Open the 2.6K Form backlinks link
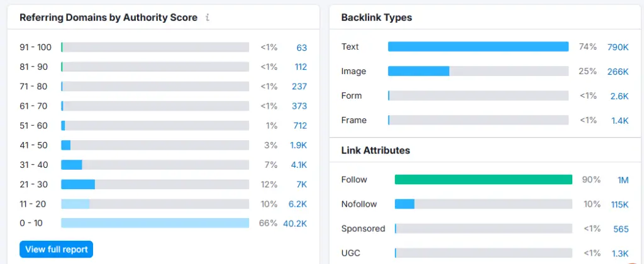 click(x=619, y=96)
